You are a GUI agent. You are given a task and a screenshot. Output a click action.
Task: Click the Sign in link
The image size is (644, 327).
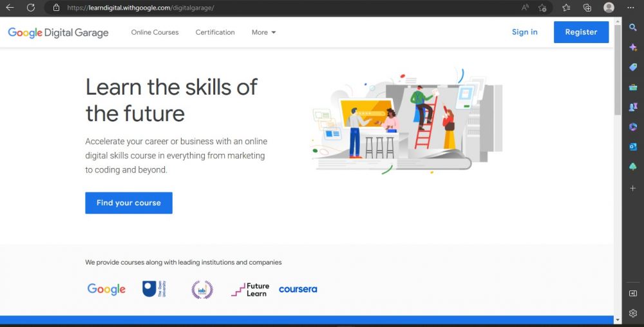[x=524, y=32]
